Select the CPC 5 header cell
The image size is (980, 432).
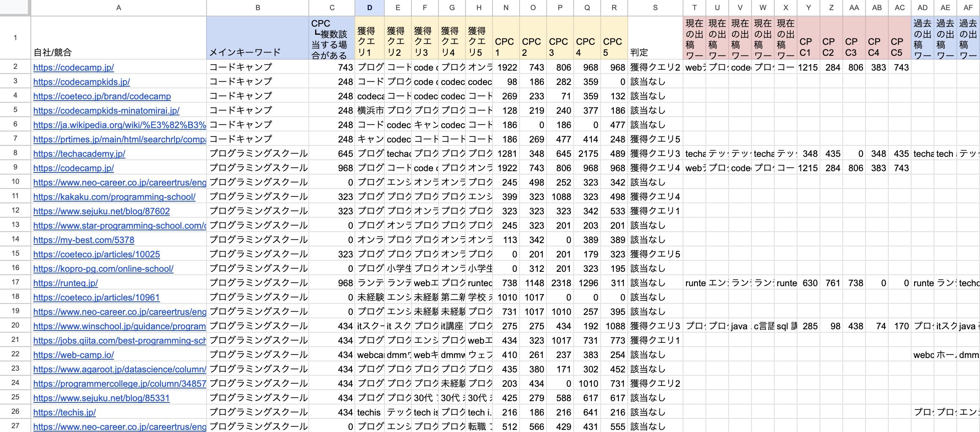click(614, 38)
